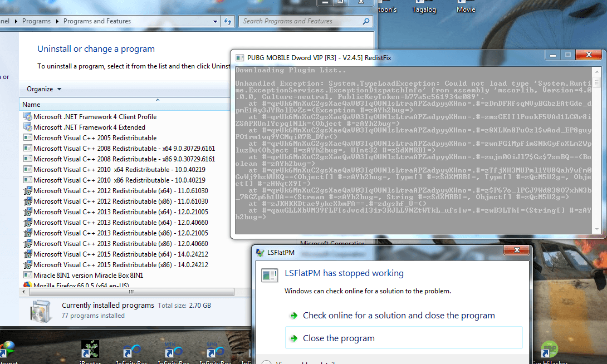This screenshot has width=607, height=364.
Task: Click the Visual C++ 2015 (x86) 14.0.24212 icon
Action: 27,264
